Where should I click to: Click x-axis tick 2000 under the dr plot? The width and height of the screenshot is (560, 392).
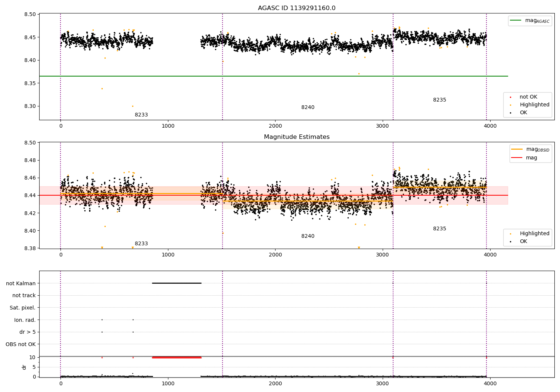click(276, 383)
